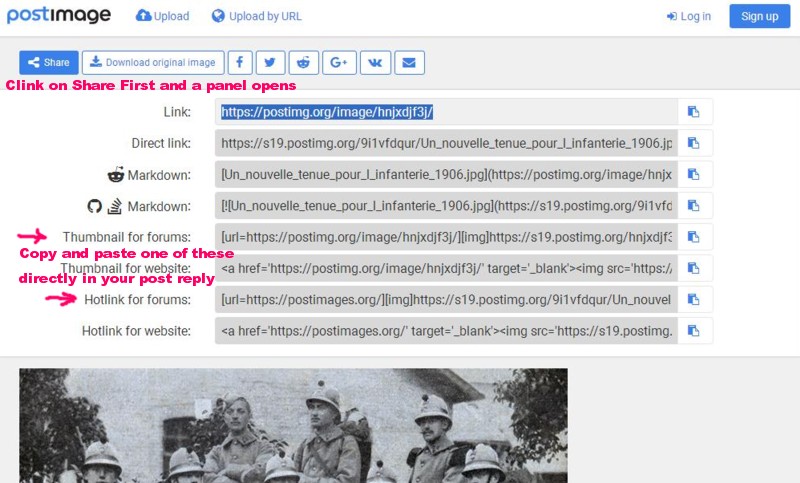This screenshot has height=483, width=800.
Task: Share the image on Twitter
Action: [x=270, y=63]
